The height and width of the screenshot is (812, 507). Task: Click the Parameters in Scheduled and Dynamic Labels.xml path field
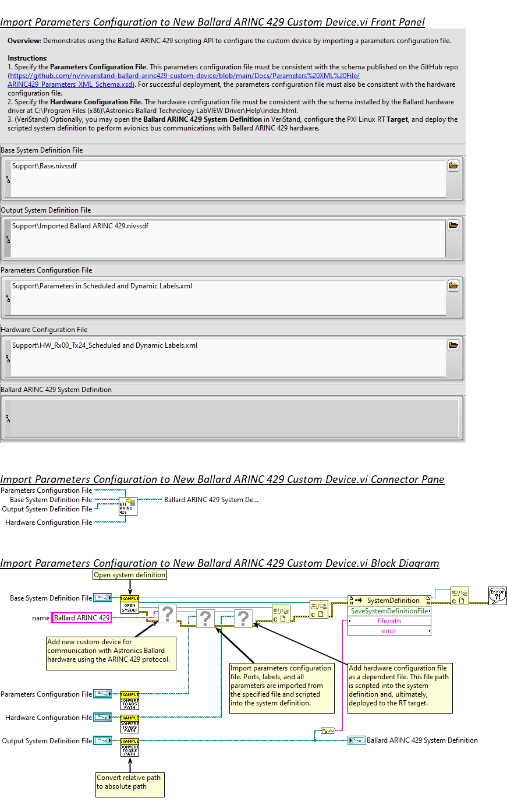pyautogui.click(x=228, y=298)
